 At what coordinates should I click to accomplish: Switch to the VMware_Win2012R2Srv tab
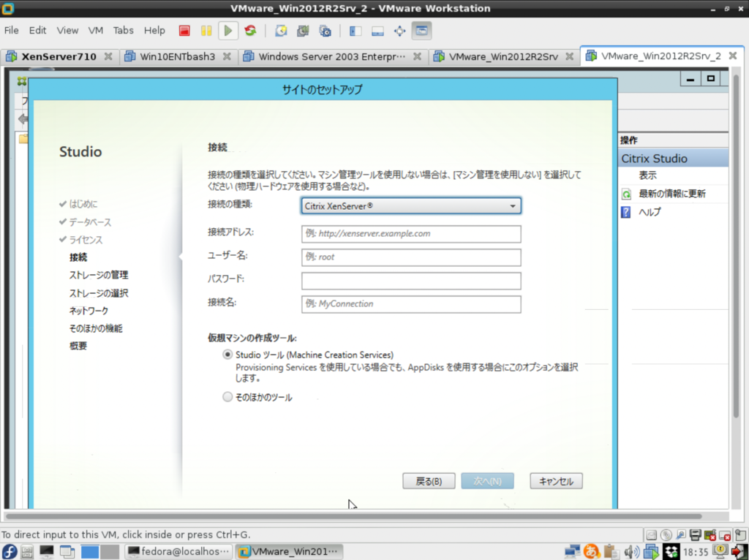[503, 56]
